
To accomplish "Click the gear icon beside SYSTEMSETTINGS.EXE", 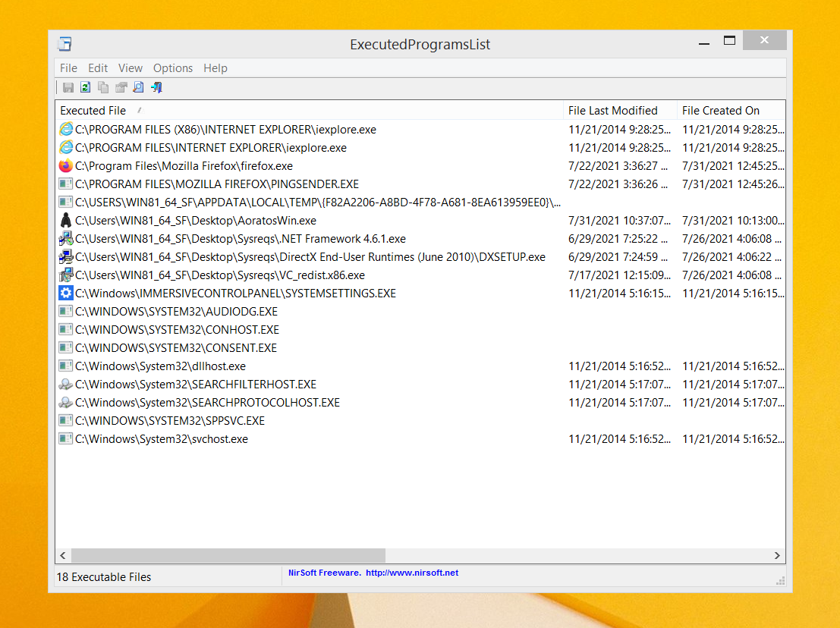I will [x=66, y=294].
